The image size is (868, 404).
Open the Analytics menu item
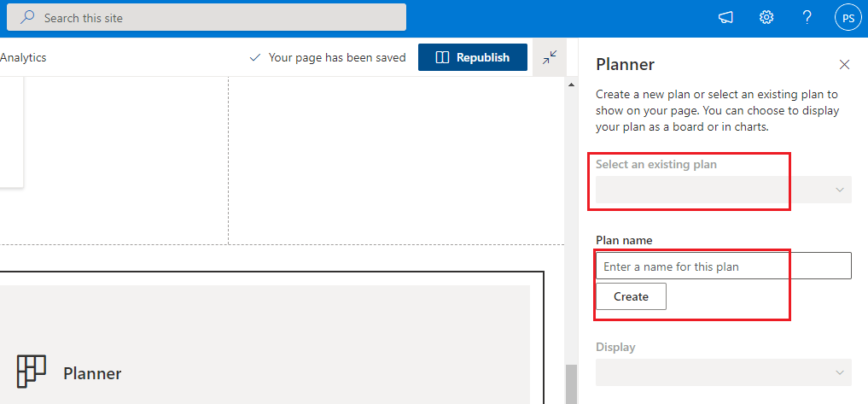point(23,57)
